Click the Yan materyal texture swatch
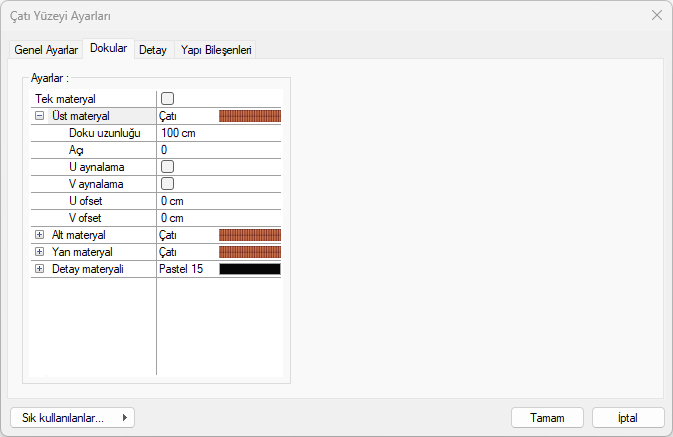Viewport: 673px width, 437px height. pyautogui.click(x=250, y=252)
